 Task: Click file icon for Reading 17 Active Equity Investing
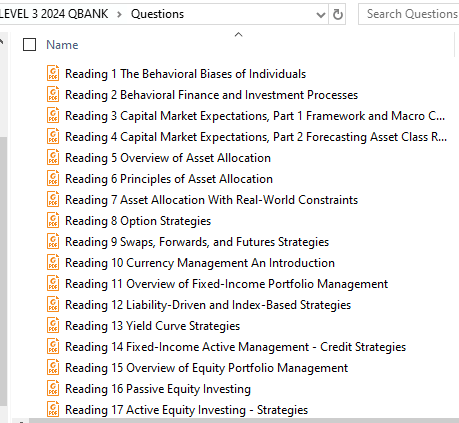pos(53,409)
